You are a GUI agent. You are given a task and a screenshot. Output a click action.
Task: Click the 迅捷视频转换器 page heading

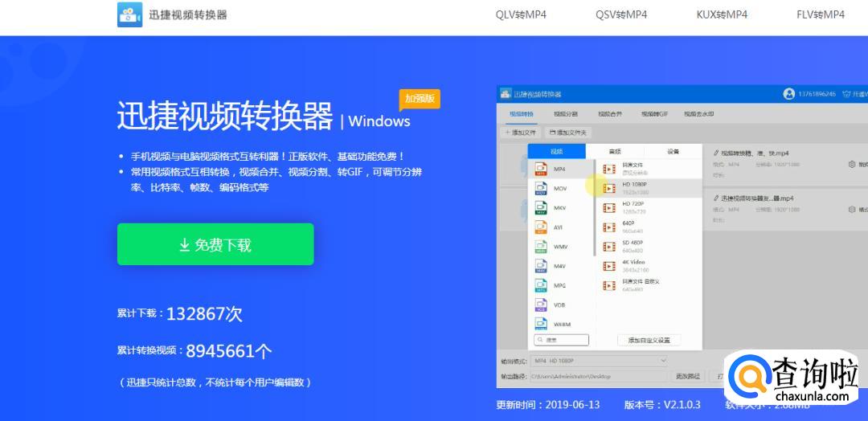click(225, 116)
